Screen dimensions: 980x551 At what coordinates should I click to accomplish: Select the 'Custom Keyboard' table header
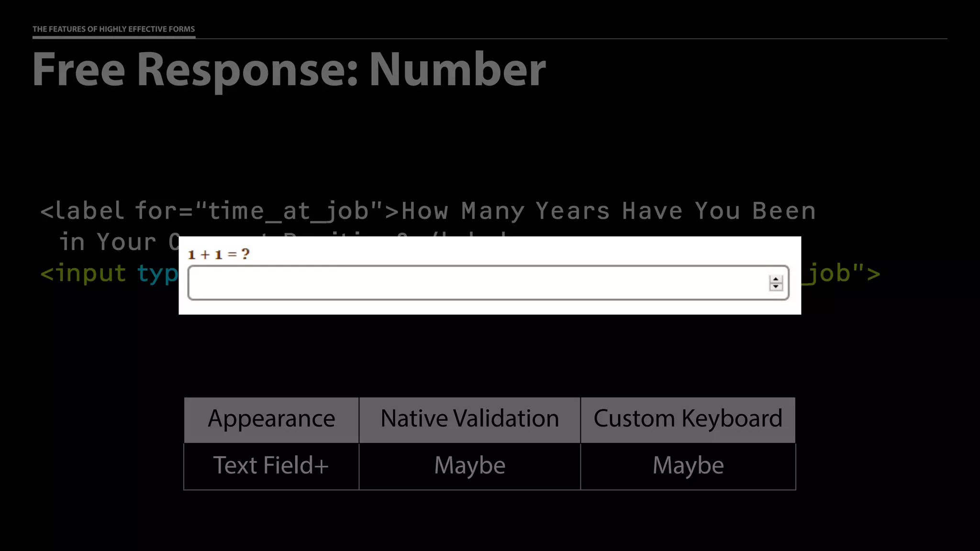(688, 419)
